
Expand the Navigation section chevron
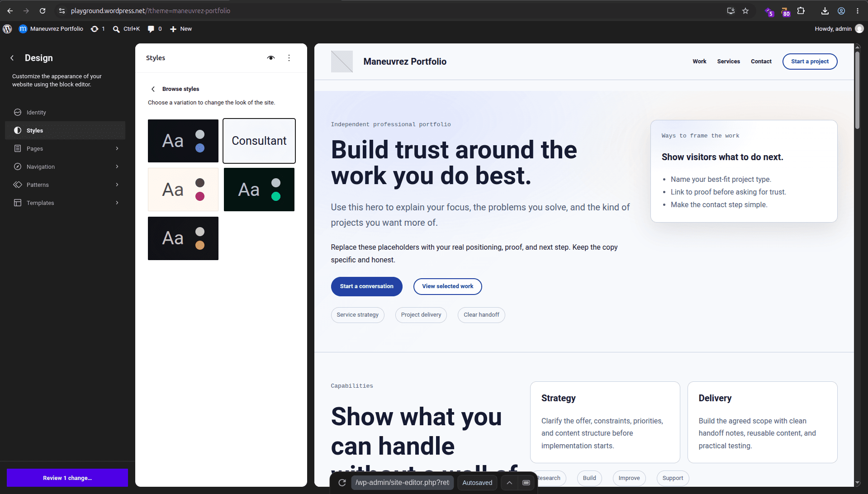(x=117, y=166)
